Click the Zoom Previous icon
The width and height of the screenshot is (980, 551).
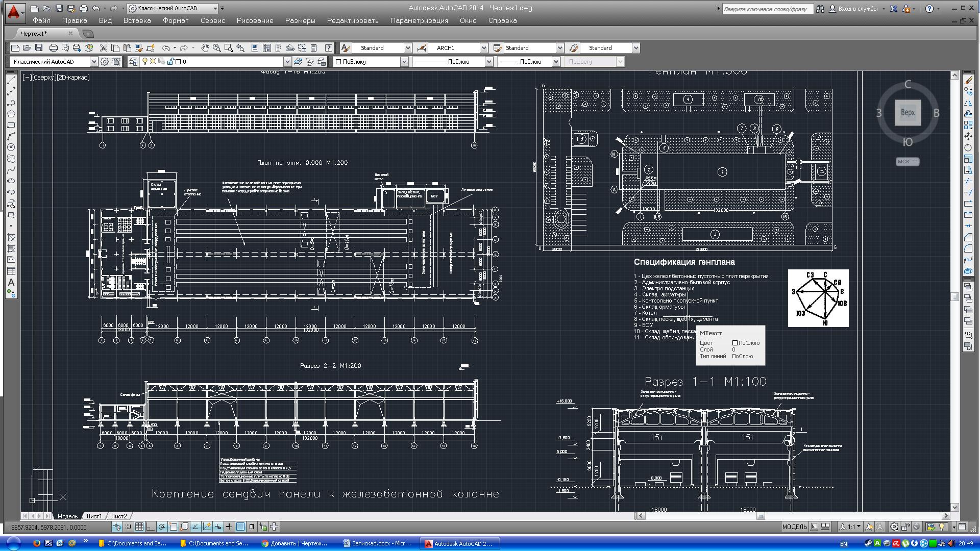pyautogui.click(x=240, y=48)
